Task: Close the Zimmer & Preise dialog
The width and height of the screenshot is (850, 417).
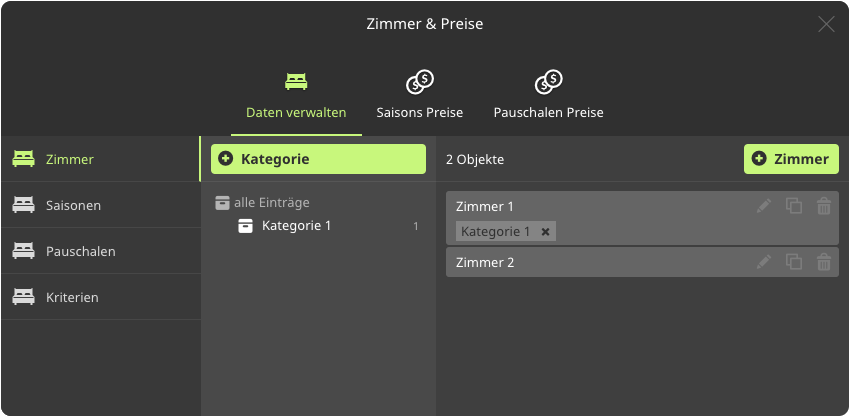Action: click(826, 24)
